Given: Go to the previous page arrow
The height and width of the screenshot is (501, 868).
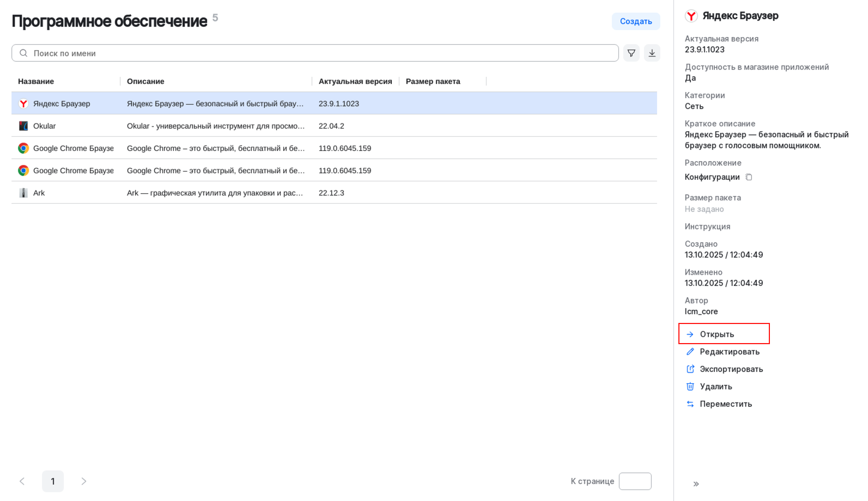Looking at the screenshot, I should 22,481.
